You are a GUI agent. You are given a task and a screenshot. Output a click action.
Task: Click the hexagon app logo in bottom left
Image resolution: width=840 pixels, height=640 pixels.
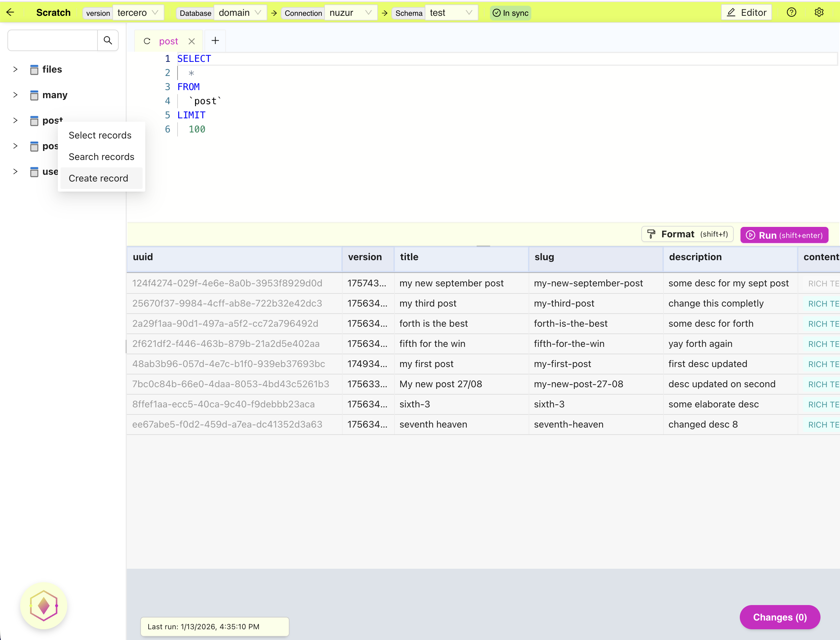pyautogui.click(x=43, y=605)
